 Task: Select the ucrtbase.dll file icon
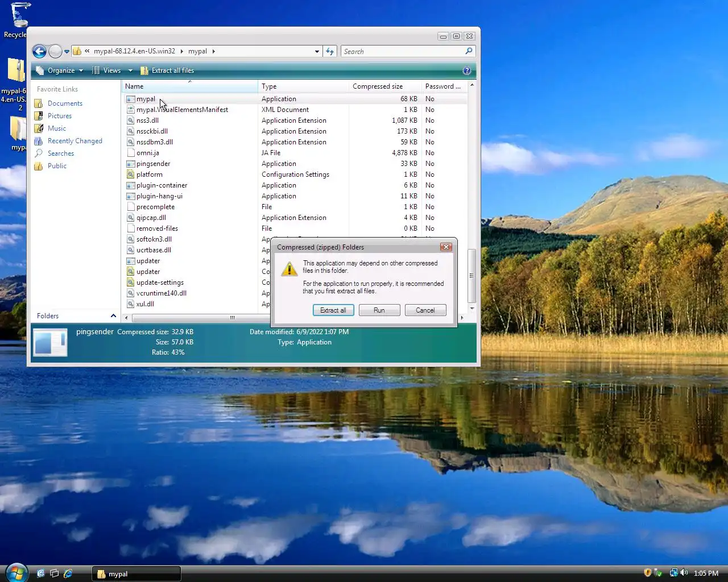[x=131, y=250]
